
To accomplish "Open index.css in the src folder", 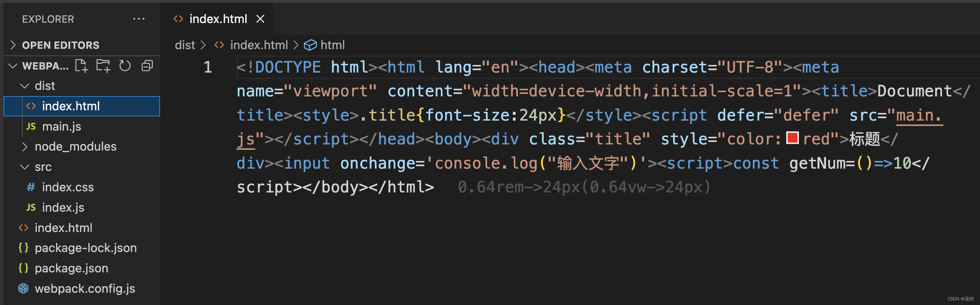I will [82, 187].
